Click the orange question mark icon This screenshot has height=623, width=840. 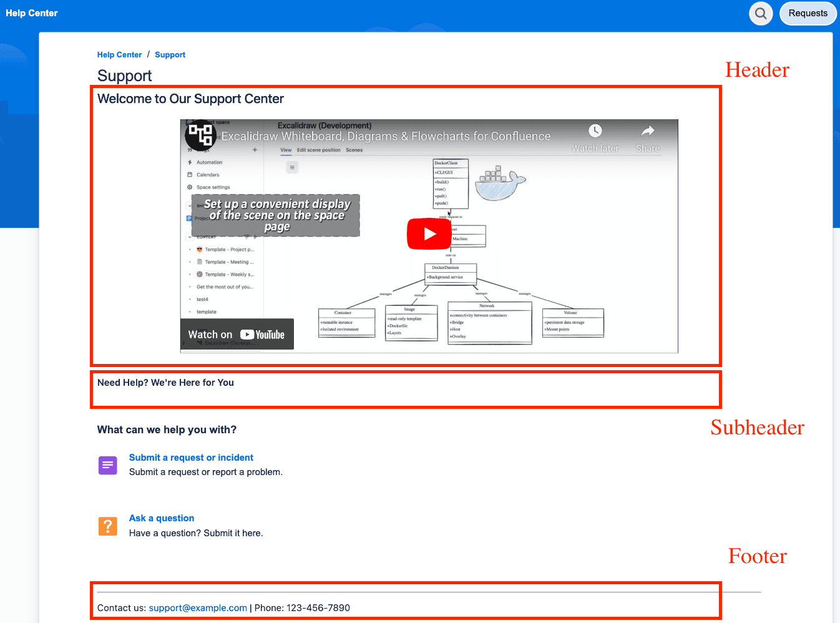[108, 526]
